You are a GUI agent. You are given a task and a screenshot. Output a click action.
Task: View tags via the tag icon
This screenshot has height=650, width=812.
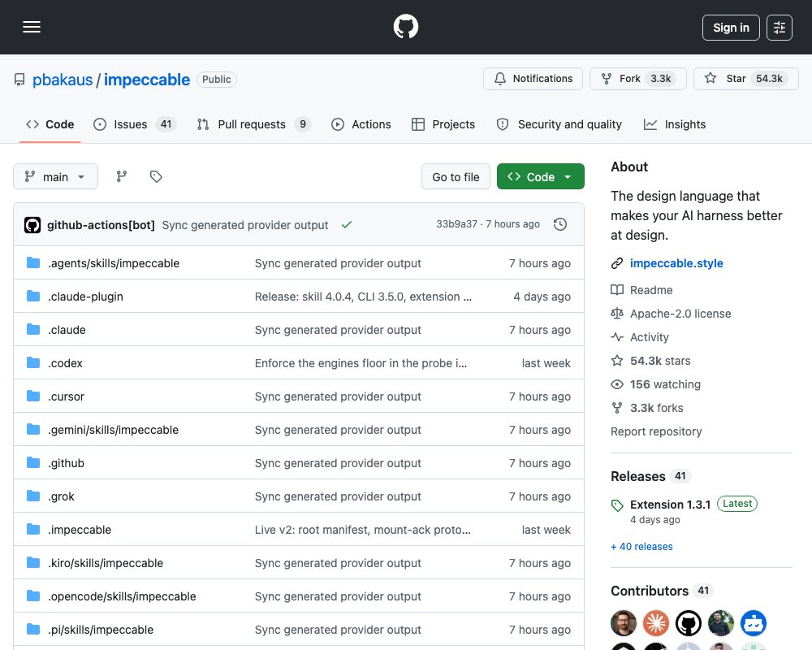click(x=156, y=177)
